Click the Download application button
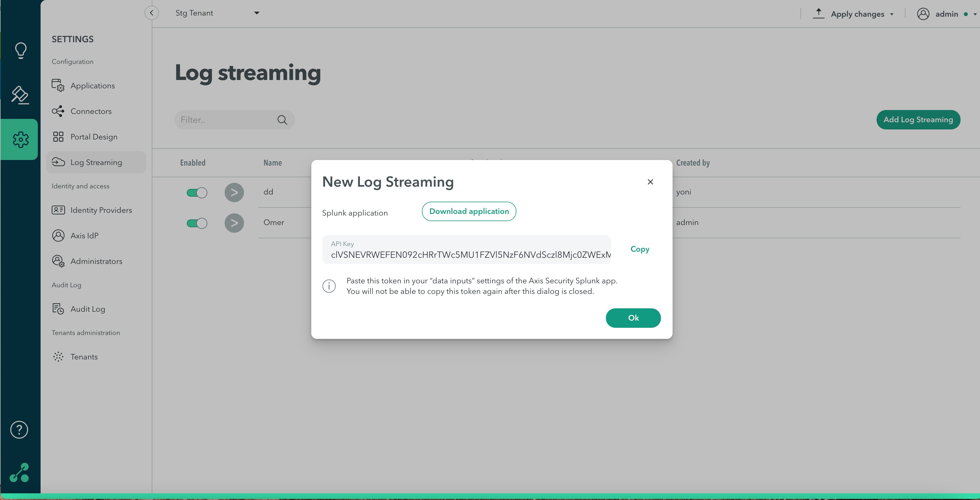 pos(469,211)
